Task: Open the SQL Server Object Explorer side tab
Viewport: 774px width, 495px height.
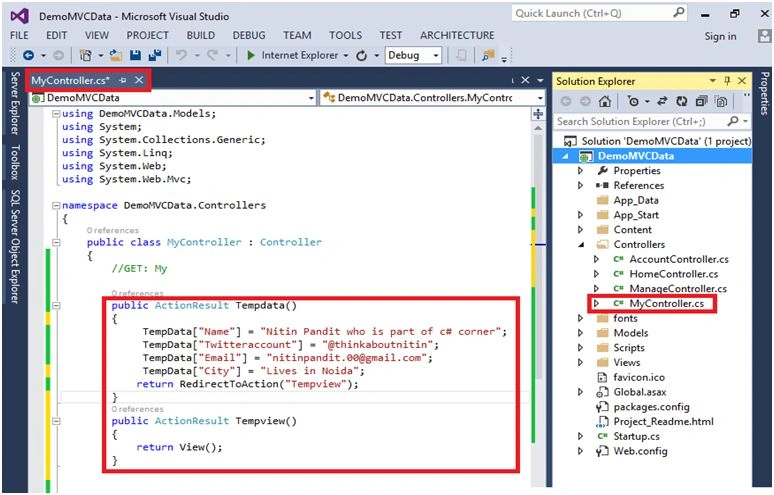Action: click(15, 246)
